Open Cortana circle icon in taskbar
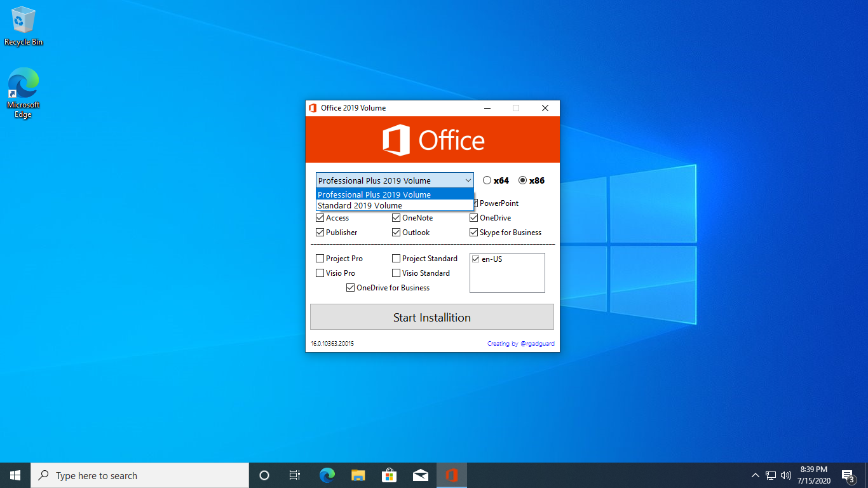Image resolution: width=868 pixels, height=488 pixels. point(264,475)
